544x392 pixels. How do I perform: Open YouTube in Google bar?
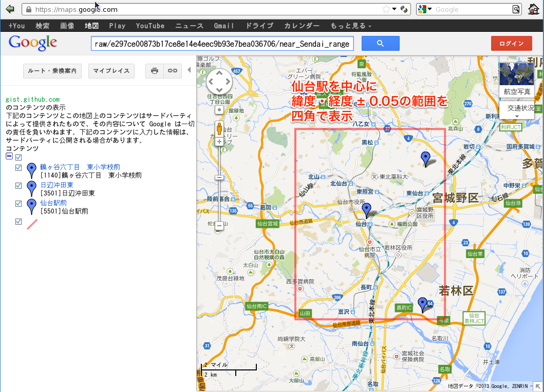click(x=150, y=26)
